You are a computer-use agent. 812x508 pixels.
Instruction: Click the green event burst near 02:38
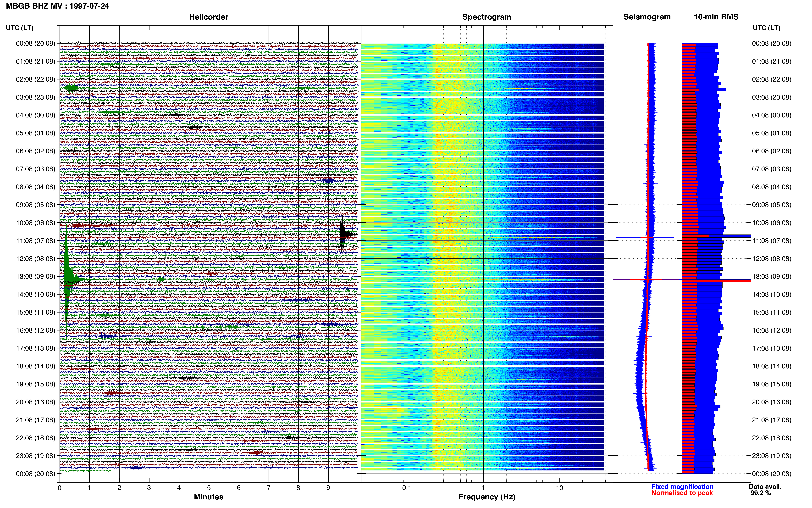click(x=72, y=88)
